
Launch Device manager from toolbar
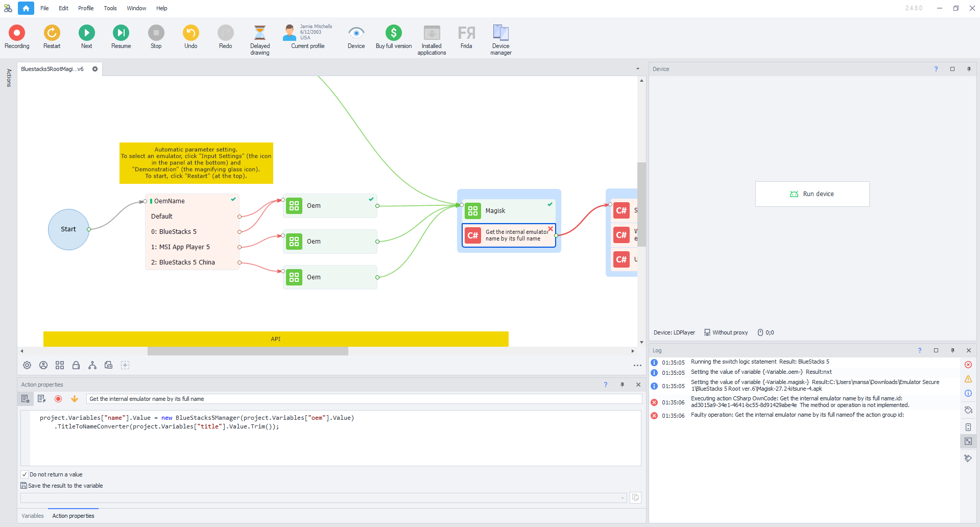pos(500,33)
